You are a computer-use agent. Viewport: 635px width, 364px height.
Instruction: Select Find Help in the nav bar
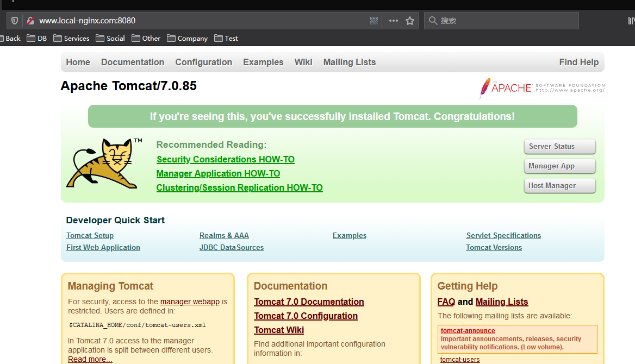[578, 62]
